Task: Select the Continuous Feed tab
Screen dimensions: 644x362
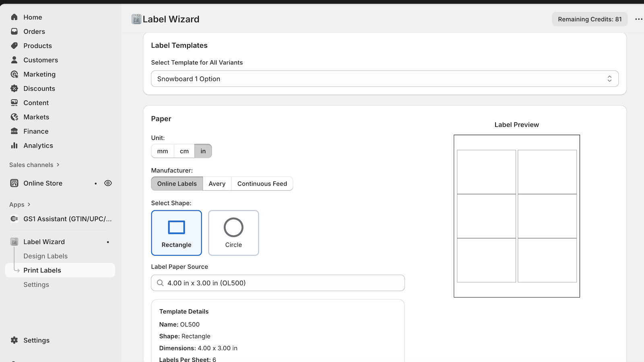Action: pyautogui.click(x=262, y=183)
